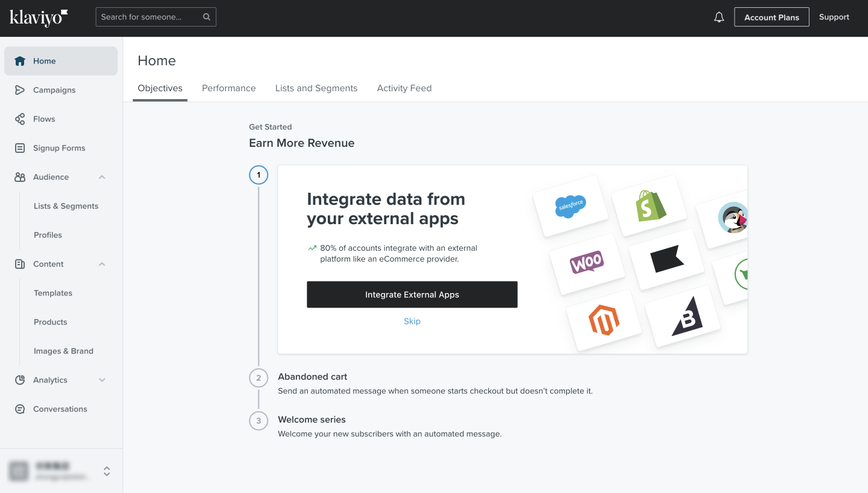Open the account switcher dropdown

pyautogui.click(x=107, y=471)
